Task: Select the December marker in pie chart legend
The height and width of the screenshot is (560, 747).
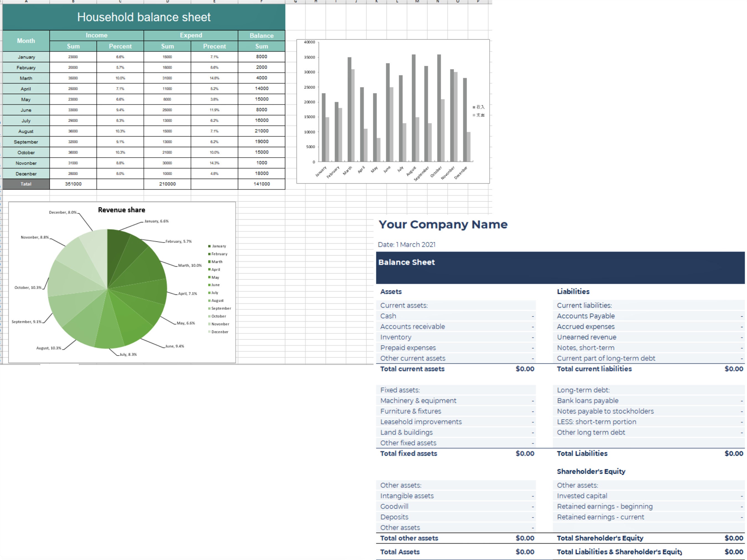Action: pos(209,332)
